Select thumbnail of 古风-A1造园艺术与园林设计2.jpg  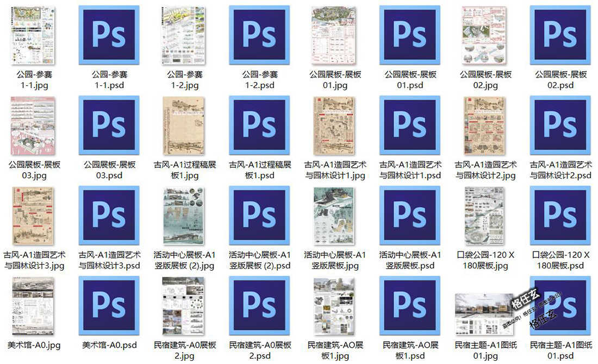(485, 125)
